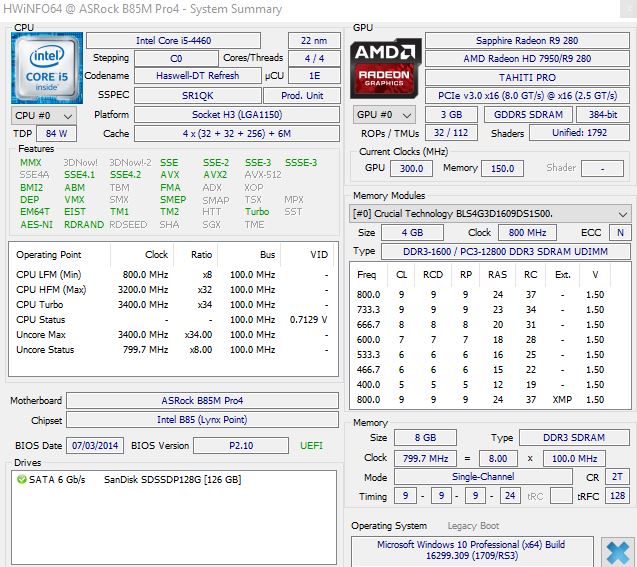Click the CPU Turbo operating point row
The height and width of the screenshot is (567, 637).
172,305
